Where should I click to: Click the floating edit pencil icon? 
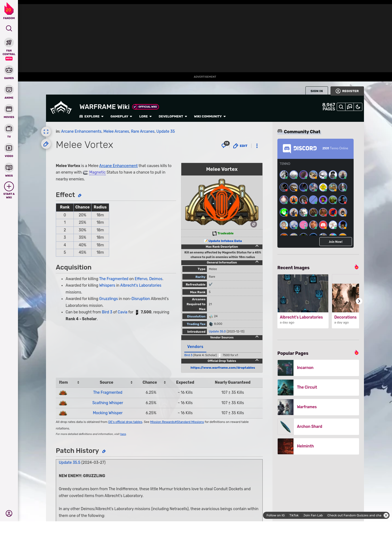(46, 144)
